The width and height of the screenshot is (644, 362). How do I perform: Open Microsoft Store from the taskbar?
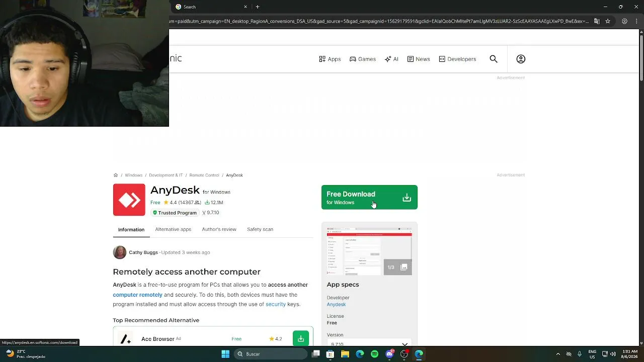click(330, 354)
